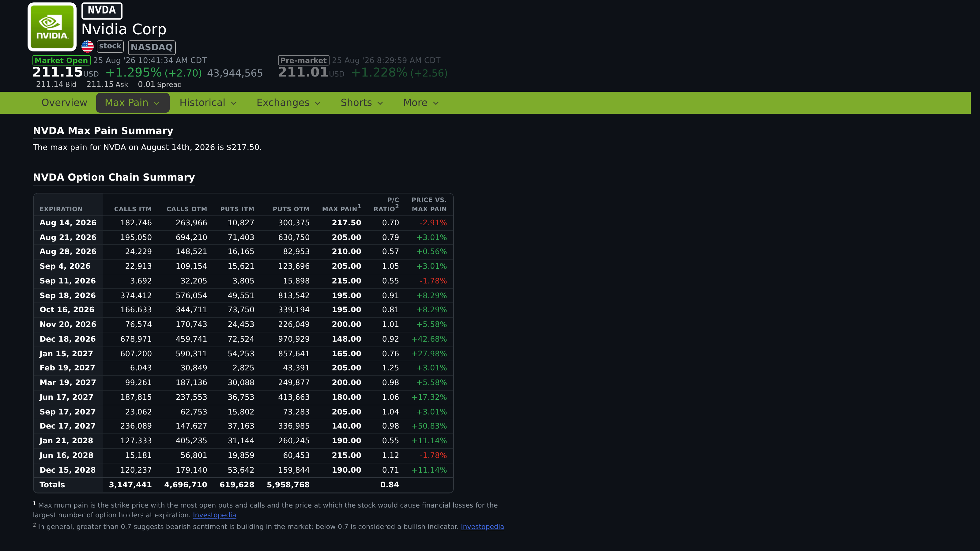Click the NASDAQ exchange badge
Image resolution: width=980 pixels, height=551 pixels.
pos(152,47)
